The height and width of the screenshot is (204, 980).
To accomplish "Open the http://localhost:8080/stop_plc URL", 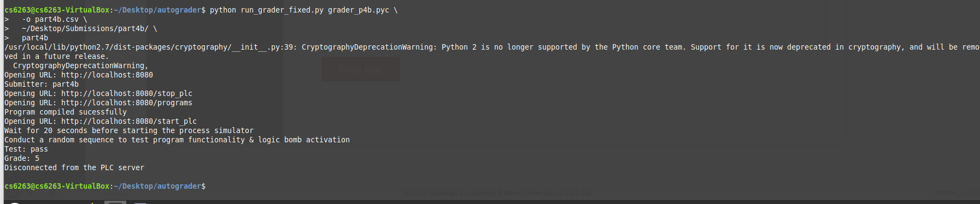I will (127, 93).
